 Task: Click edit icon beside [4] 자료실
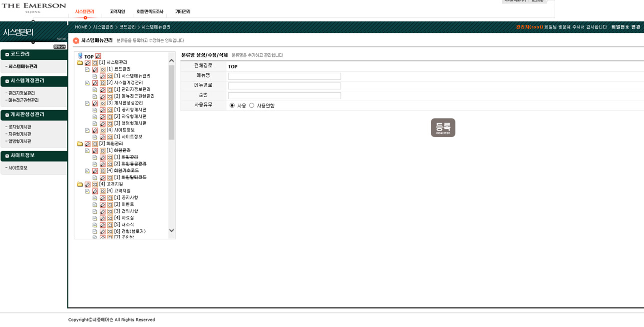(x=102, y=218)
